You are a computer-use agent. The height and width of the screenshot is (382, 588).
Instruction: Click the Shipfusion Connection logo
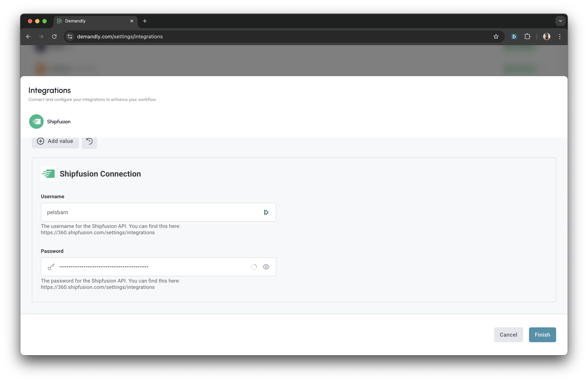click(x=48, y=174)
